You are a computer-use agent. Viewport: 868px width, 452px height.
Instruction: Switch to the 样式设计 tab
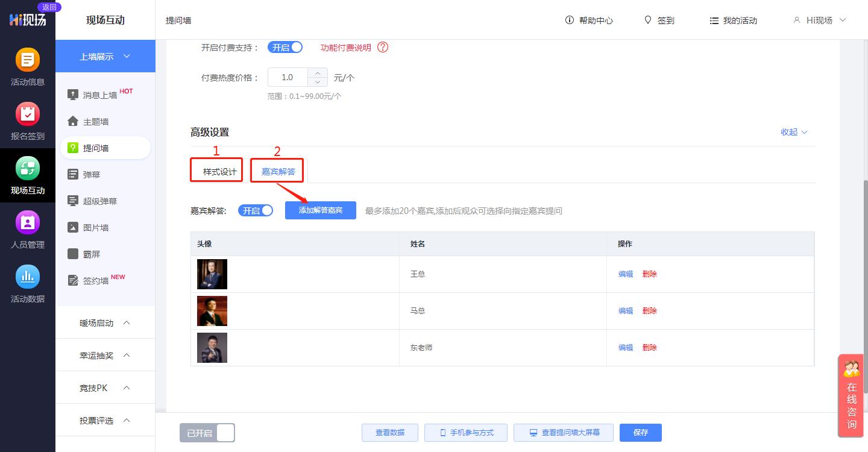(x=216, y=170)
